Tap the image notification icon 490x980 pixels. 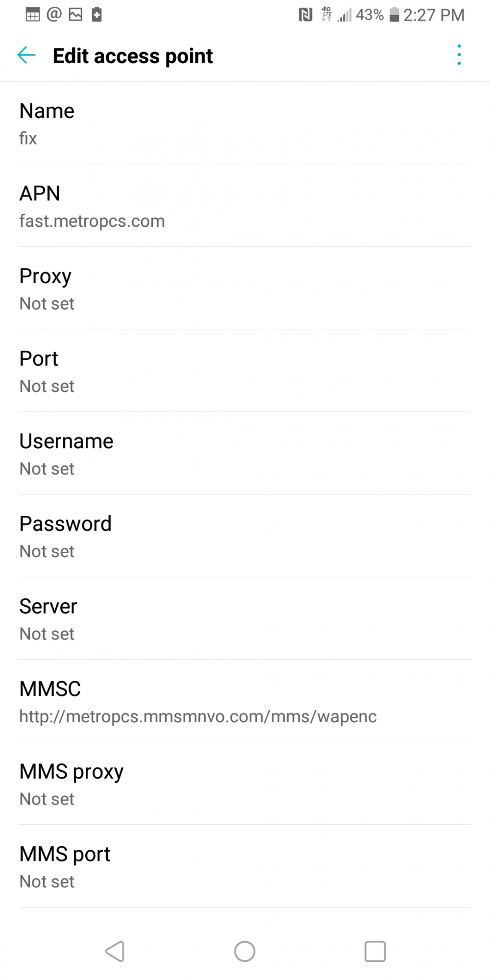tap(75, 15)
